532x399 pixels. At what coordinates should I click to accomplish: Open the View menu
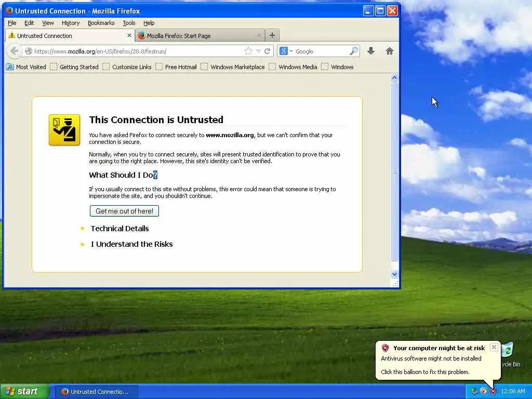click(48, 23)
